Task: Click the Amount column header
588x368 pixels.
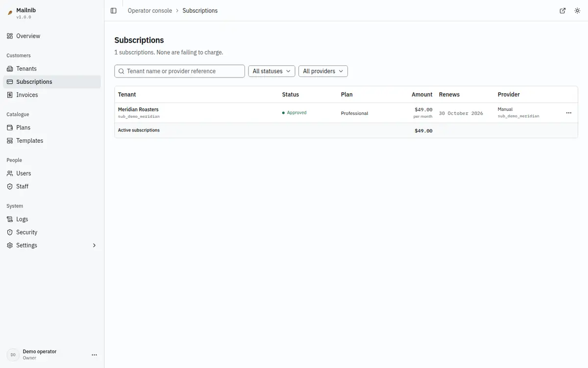Action: [422, 94]
